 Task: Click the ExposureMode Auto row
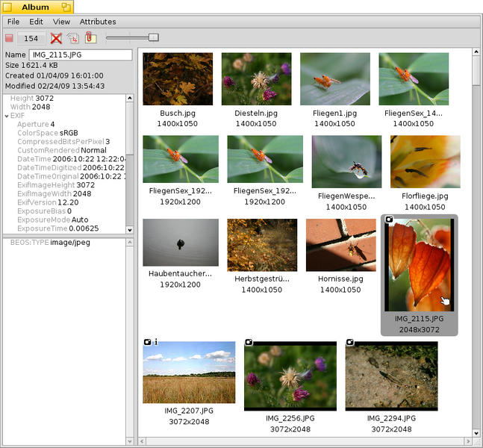[x=53, y=220]
